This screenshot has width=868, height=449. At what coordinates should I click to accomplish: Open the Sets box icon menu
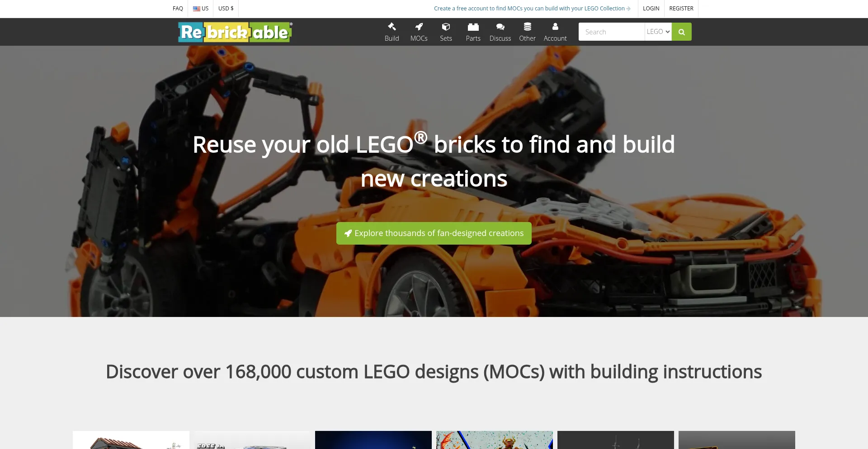[x=446, y=32]
